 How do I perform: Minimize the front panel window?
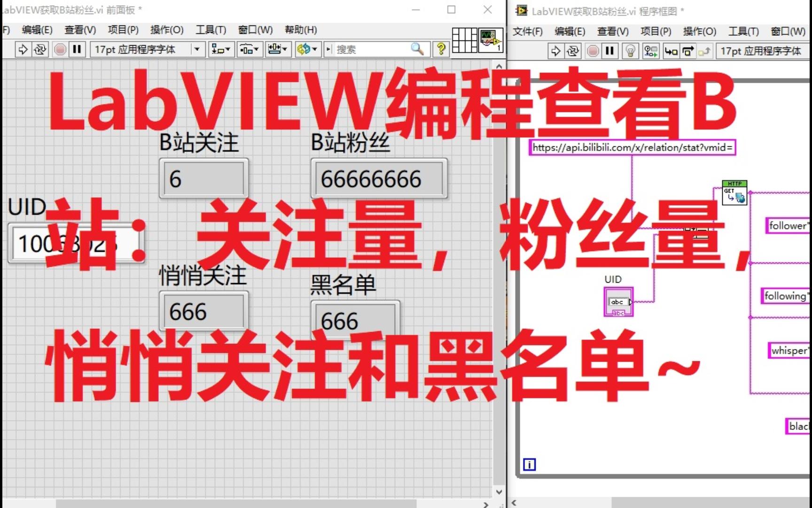(x=416, y=9)
